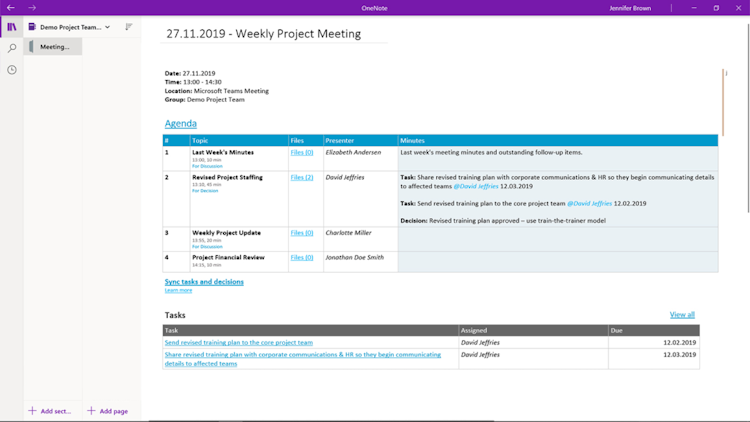Viewport: 750px width, 422px height.
Task: Select topic Revised Project Staffing
Action: [x=227, y=177]
